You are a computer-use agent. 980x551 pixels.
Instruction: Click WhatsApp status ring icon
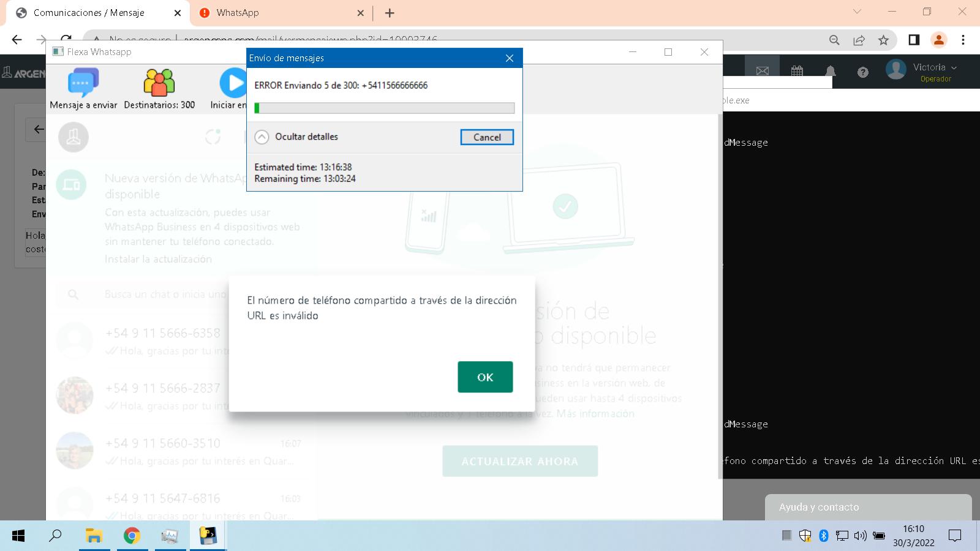coord(213,137)
